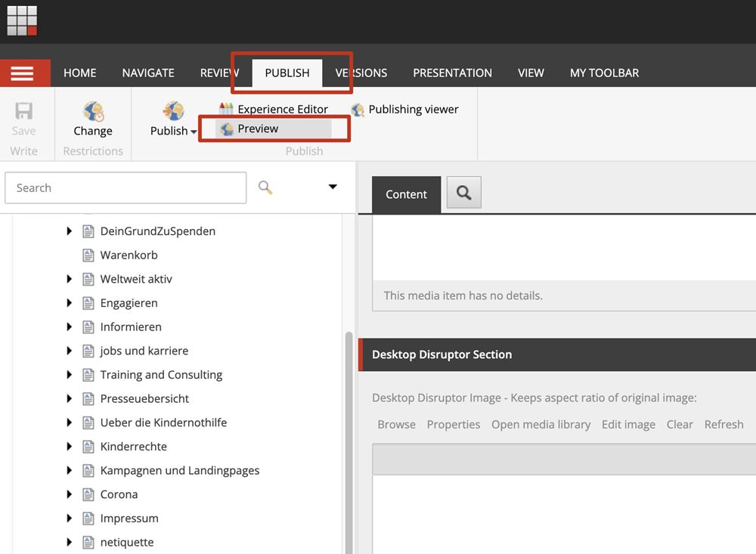Click the search magnifier beside the search box
Viewport: 756px width, 554px height.
265,187
